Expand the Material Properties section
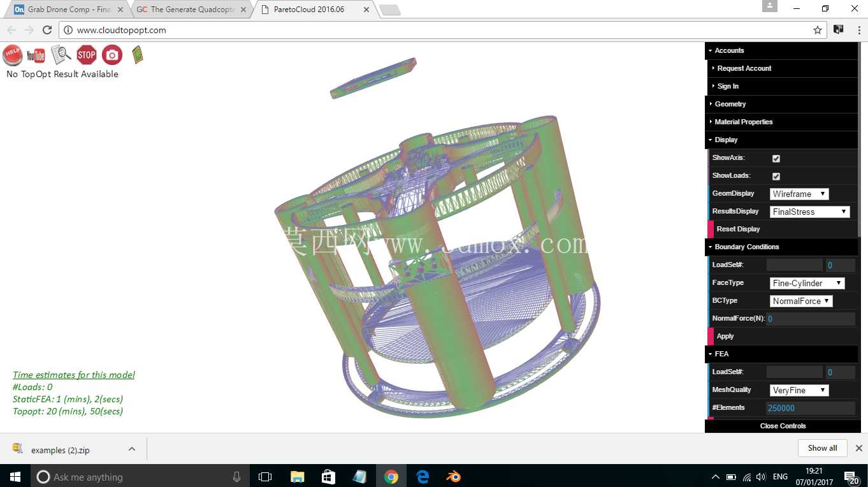Screen dimensions: 868x487 (x=783, y=122)
